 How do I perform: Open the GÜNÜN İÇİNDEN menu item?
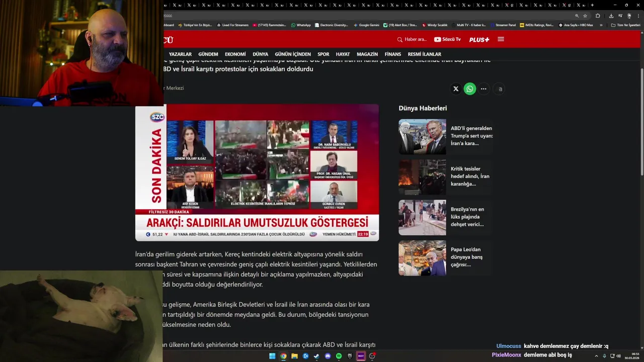293,54
